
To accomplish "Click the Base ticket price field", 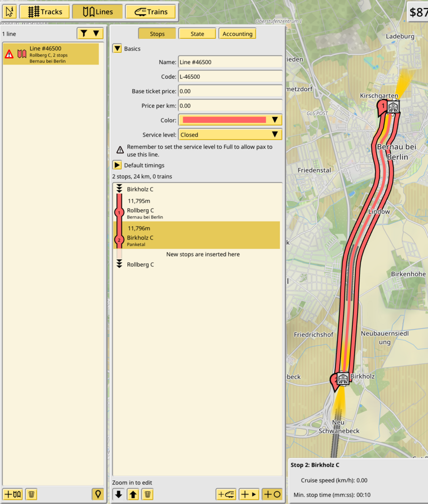I will coord(230,91).
